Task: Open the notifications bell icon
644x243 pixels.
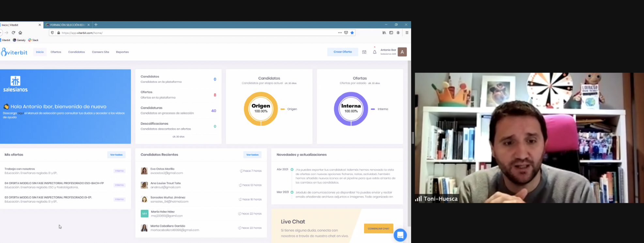Action: click(x=375, y=52)
